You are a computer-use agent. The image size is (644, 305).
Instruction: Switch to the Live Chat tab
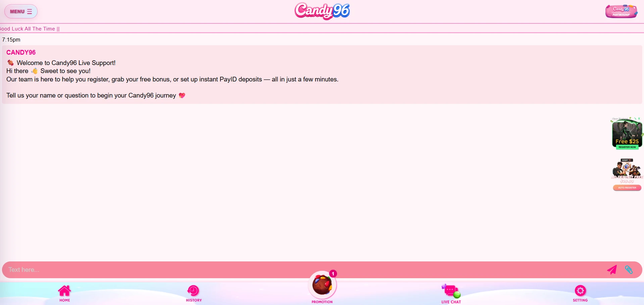[x=451, y=294]
